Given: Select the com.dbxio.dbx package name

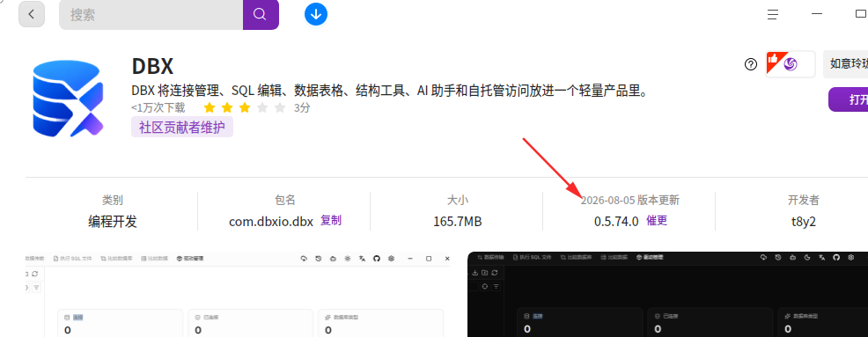Looking at the screenshot, I should coord(271,222).
